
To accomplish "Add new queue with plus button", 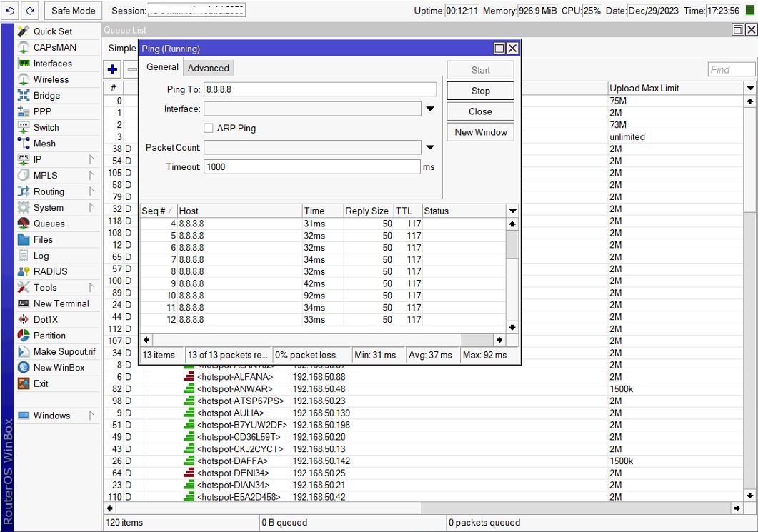I will pyautogui.click(x=113, y=69).
